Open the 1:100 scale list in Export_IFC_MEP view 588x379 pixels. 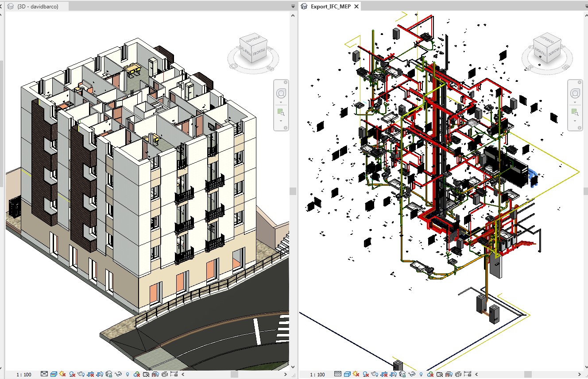pyautogui.click(x=317, y=375)
